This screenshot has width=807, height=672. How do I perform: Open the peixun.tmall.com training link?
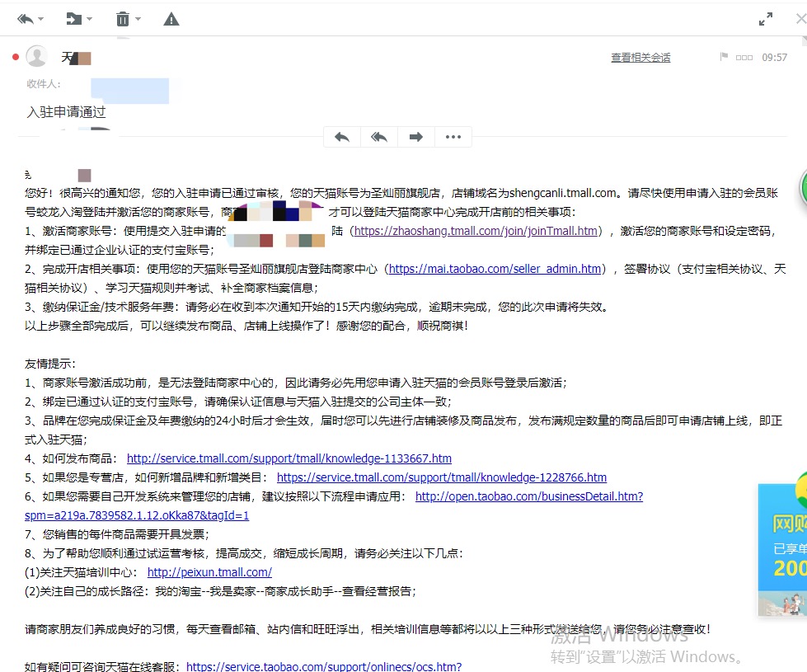[x=209, y=572]
